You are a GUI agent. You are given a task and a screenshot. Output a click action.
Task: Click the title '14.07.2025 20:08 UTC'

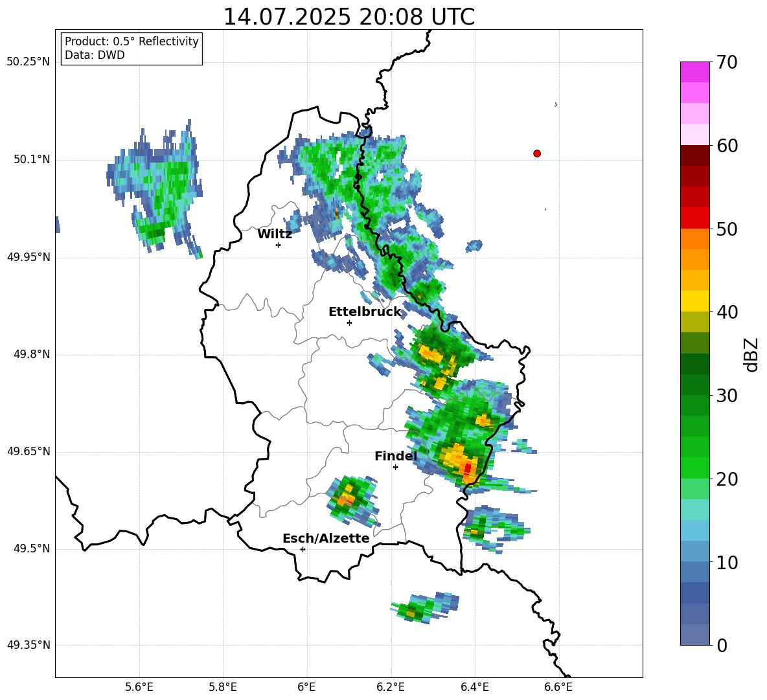[x=349, y=17]
